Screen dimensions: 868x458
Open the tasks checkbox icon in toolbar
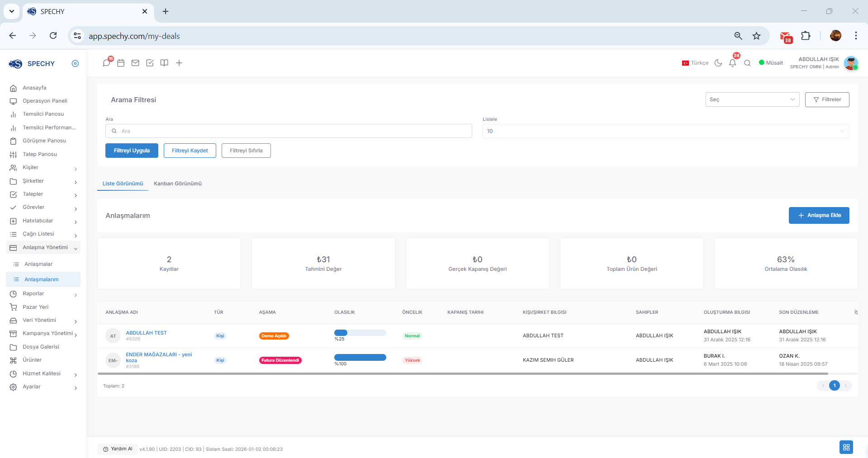tap(150, 63)
